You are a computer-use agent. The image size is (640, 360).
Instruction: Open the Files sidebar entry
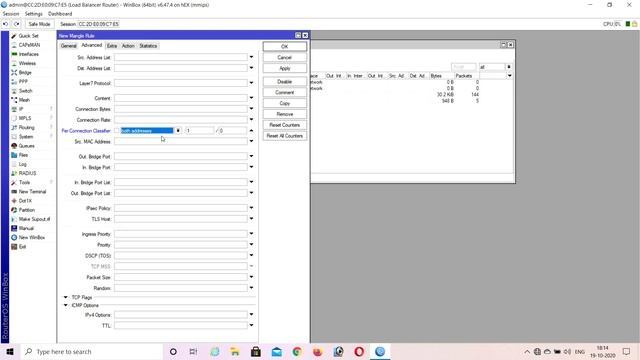click(x=23, y=155)
